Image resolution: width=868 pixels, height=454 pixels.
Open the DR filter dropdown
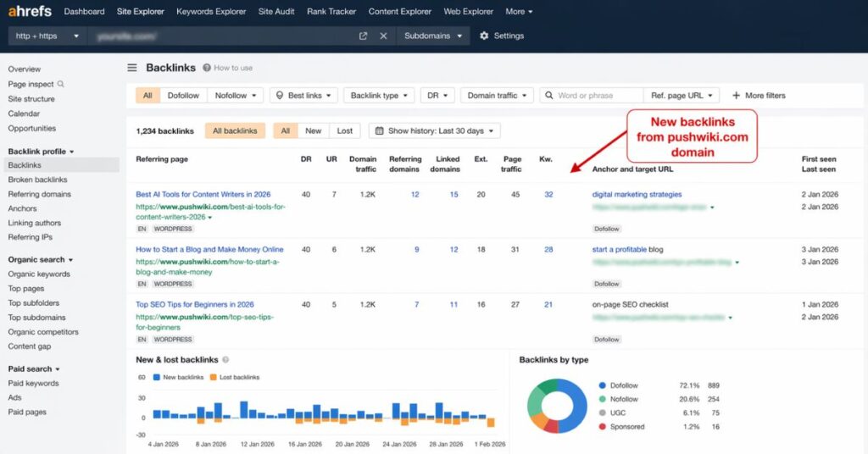(x=437, y=96)
